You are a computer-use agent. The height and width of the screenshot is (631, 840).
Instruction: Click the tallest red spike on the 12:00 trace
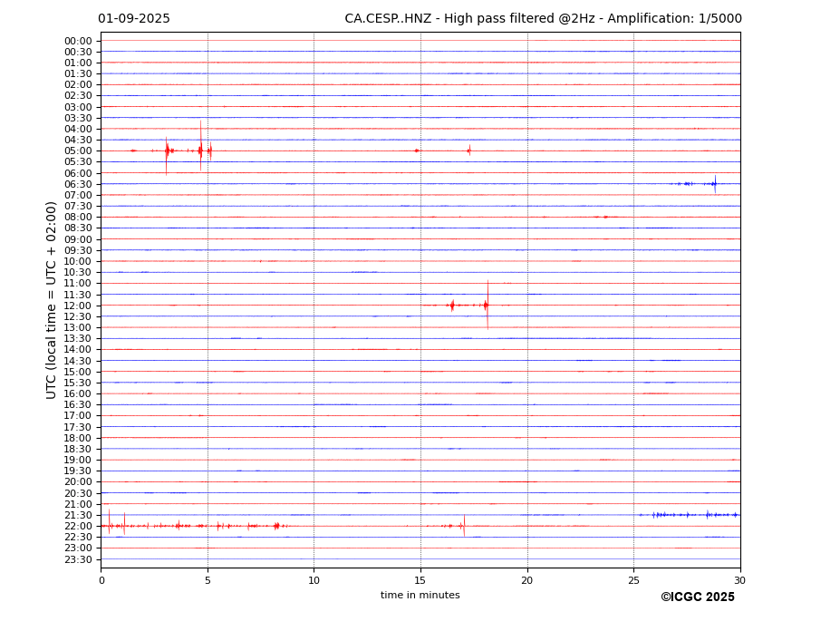488,305
